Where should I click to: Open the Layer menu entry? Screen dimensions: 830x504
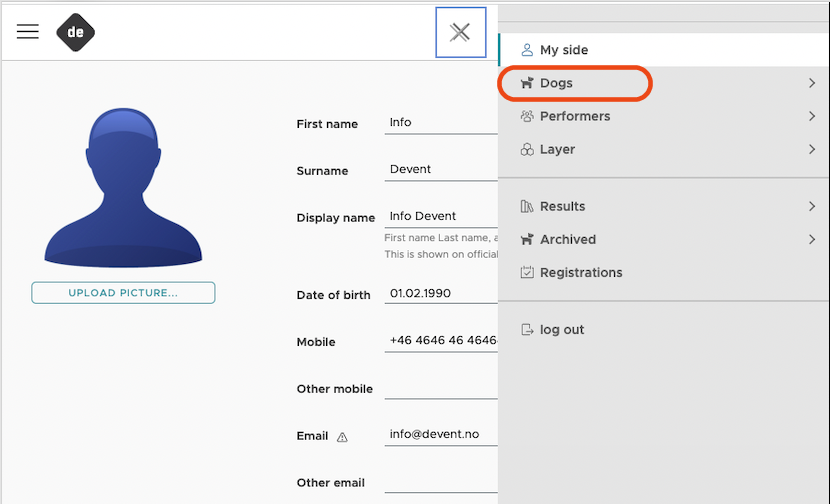coord(664,150)
